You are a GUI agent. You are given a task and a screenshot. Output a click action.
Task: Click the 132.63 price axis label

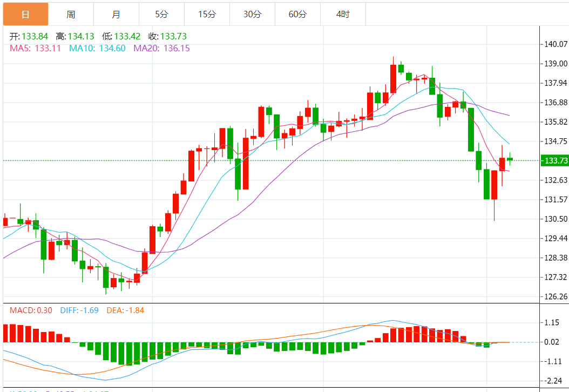click(x=556, y=180)
